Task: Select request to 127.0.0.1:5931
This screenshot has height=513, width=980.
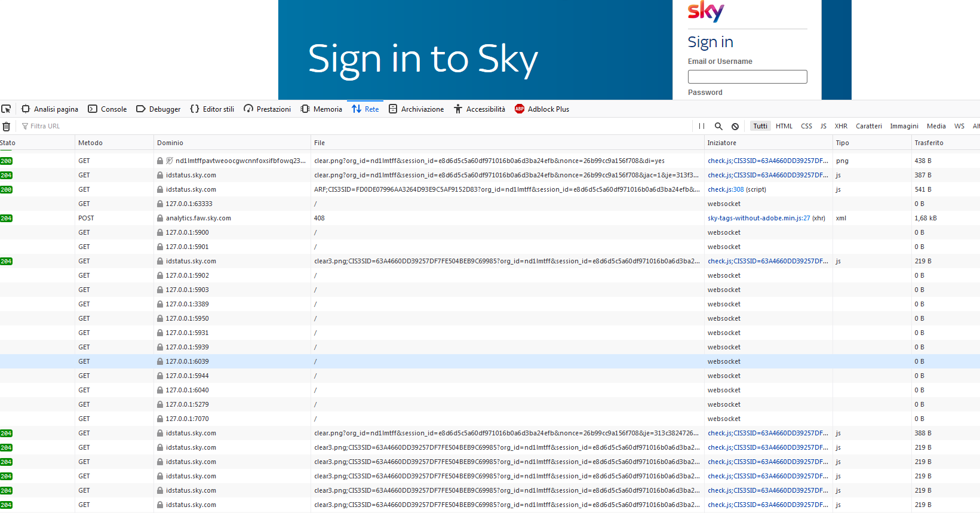Action: [x=490, y=333]
